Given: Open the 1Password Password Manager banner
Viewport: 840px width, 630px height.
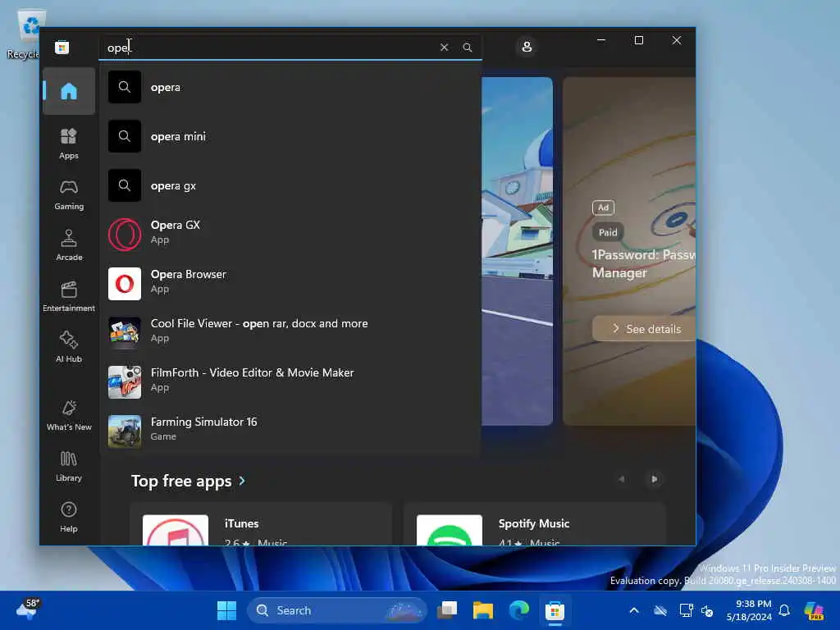Looking at the screenshot, I should point(629,251).
